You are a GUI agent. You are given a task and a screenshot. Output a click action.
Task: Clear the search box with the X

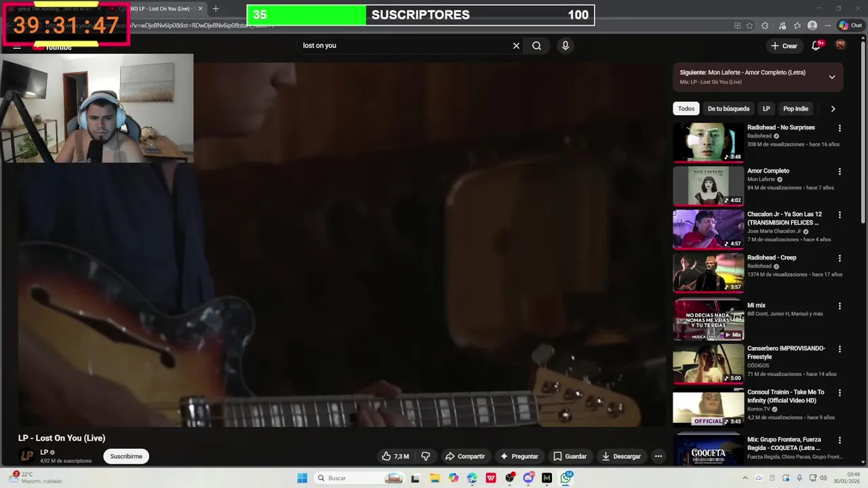tap(516, 45)
